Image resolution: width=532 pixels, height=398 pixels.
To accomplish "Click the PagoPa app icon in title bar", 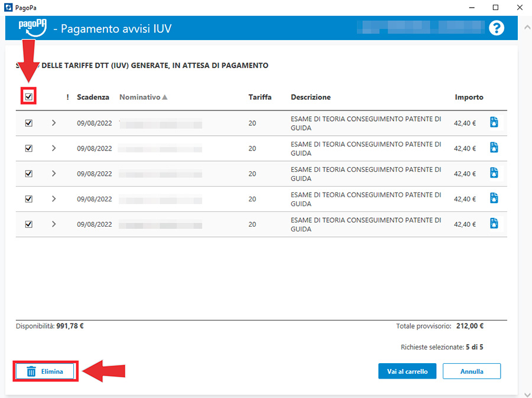I will (8, 8).
